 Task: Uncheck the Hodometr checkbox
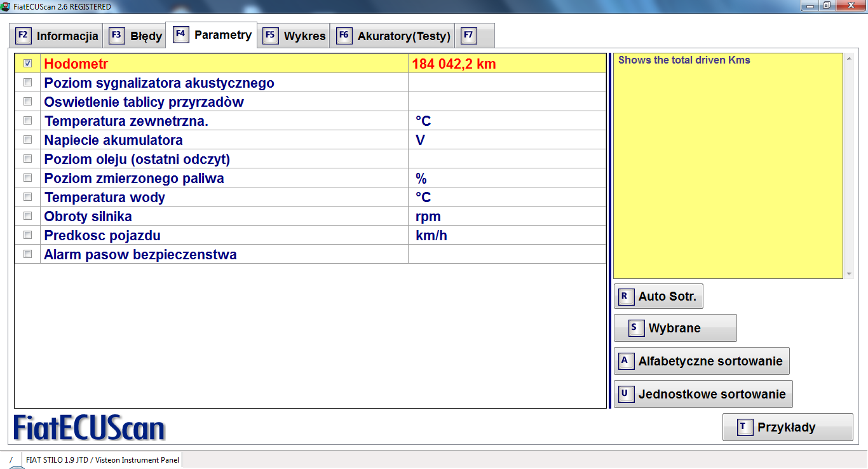point(27,64)
